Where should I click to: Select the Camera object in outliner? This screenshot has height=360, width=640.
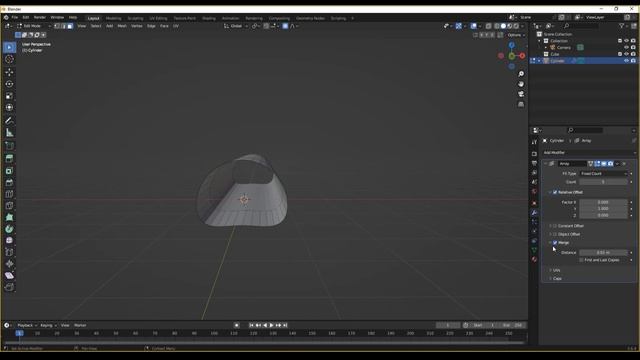pos(564,47)
